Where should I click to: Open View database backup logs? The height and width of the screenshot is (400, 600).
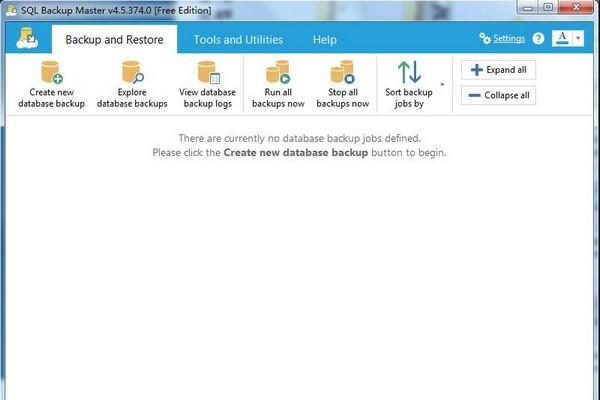click(207, 85)
